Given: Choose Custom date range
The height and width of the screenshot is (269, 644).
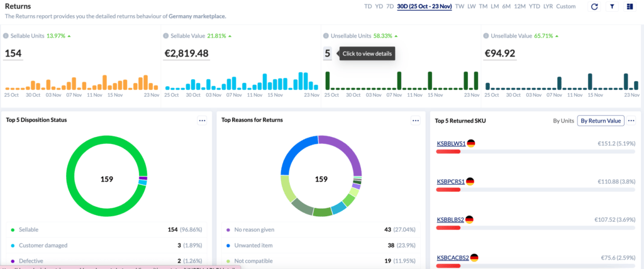Looking at the screenshot, I should (x=566, y=6).
